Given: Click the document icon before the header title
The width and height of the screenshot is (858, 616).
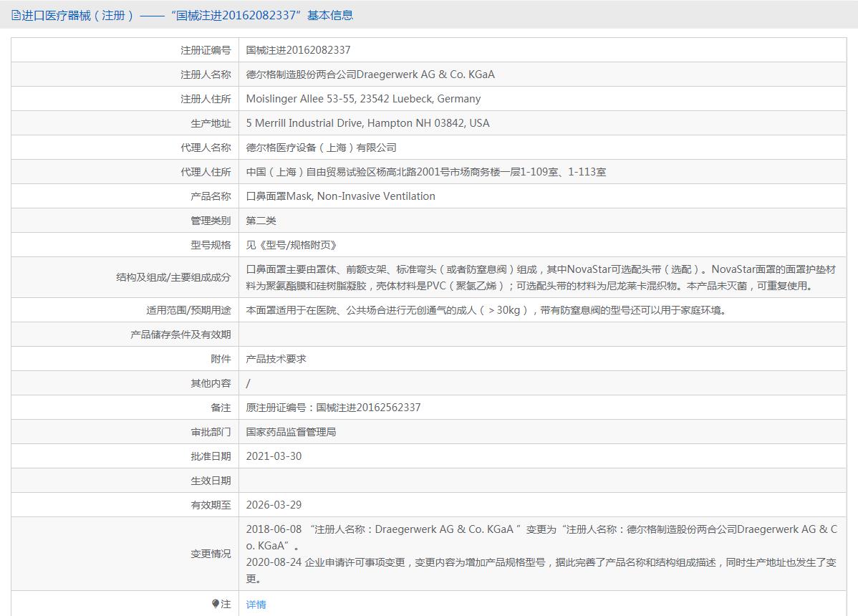Looking at the screenshot, I should coord(16,15).
